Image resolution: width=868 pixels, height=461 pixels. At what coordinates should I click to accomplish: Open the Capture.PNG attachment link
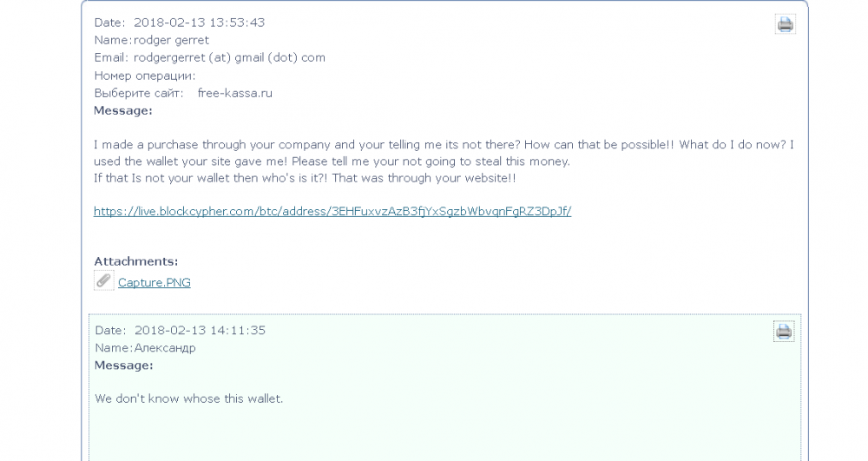click(x=154, y=282)
